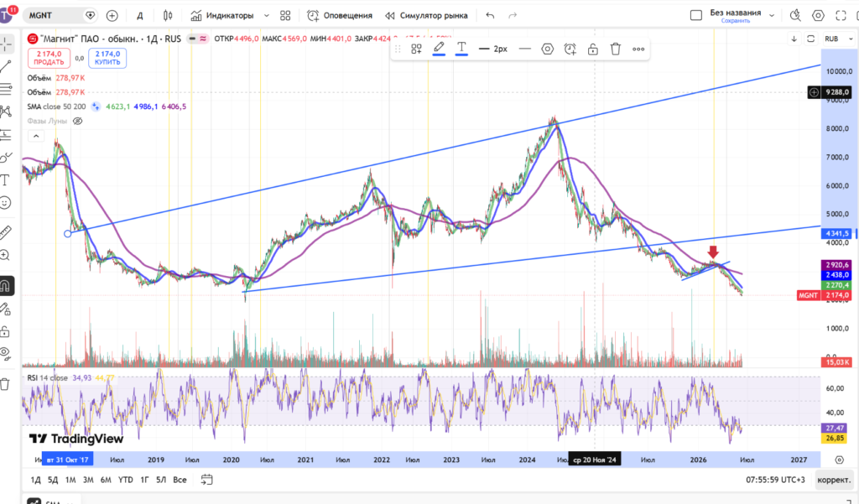Open the Индикаторы indicators dialog

click(221, 15)
